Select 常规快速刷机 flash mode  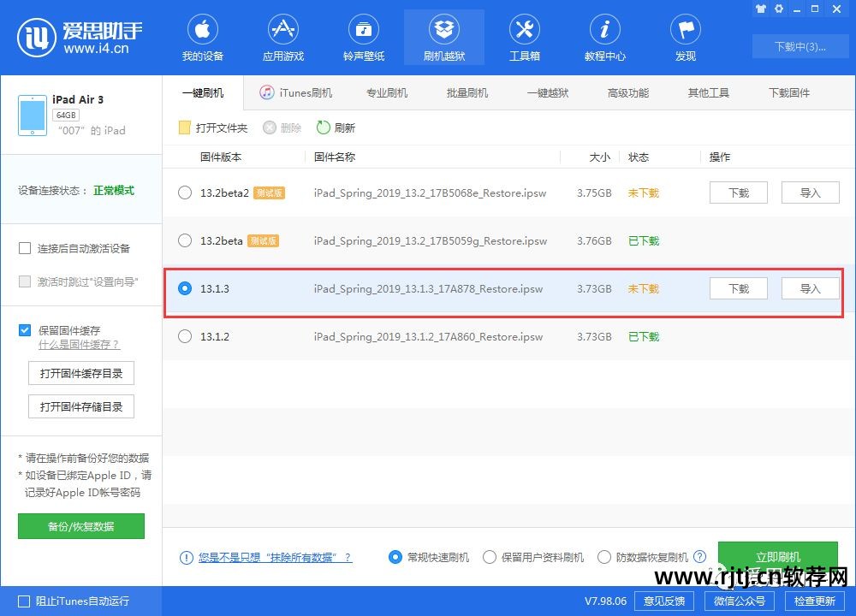click(395, 557)
